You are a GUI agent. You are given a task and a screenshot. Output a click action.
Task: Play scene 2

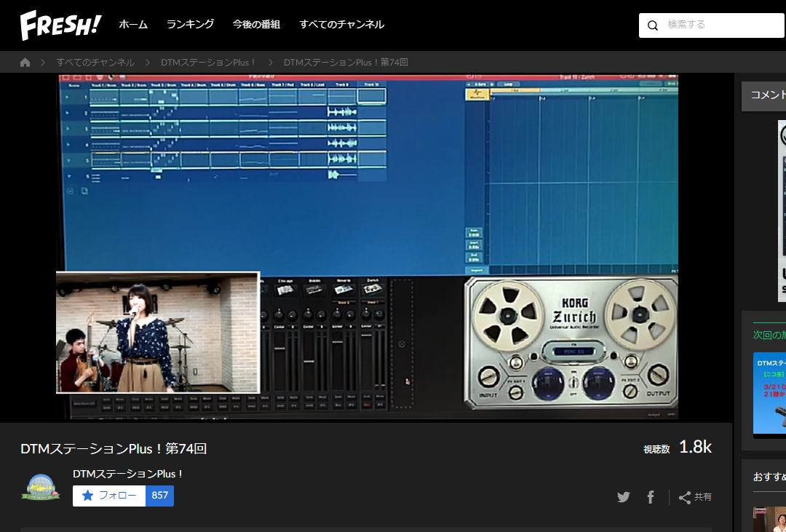click(x=68, y=113)
